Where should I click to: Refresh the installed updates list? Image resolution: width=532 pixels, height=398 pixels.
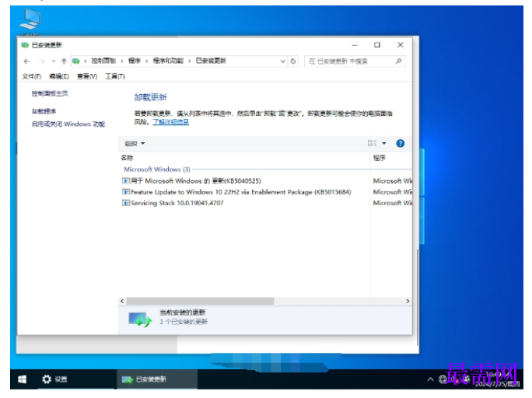[x=293, y=61]
